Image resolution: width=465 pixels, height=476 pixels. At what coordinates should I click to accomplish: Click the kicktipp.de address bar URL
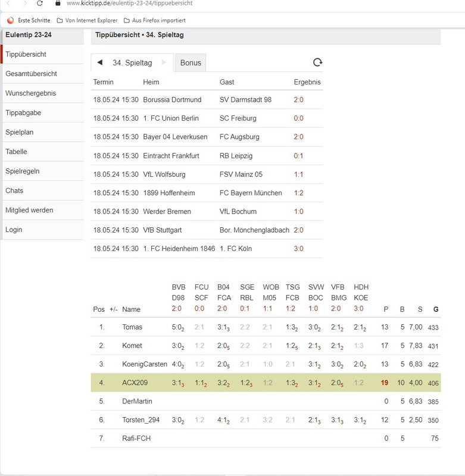coord(129,4)
